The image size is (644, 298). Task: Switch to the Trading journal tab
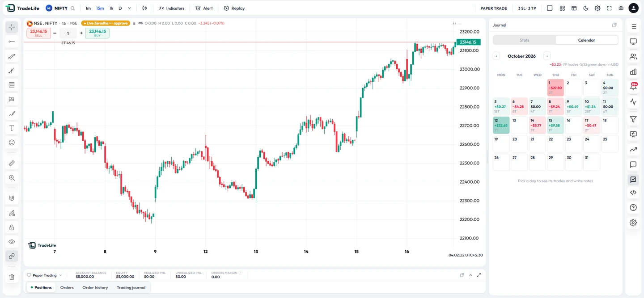point(131,288)
